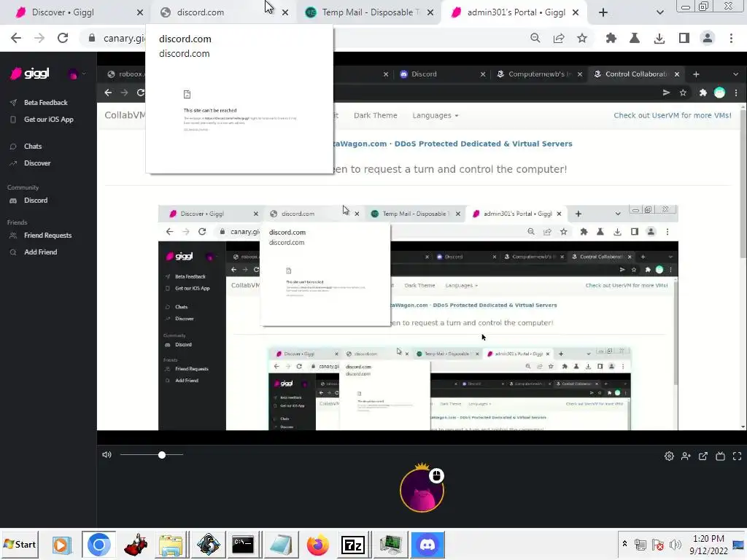Invite a user to the portal
The height and width of the screenshot is (560, 747).
[686, 456]
